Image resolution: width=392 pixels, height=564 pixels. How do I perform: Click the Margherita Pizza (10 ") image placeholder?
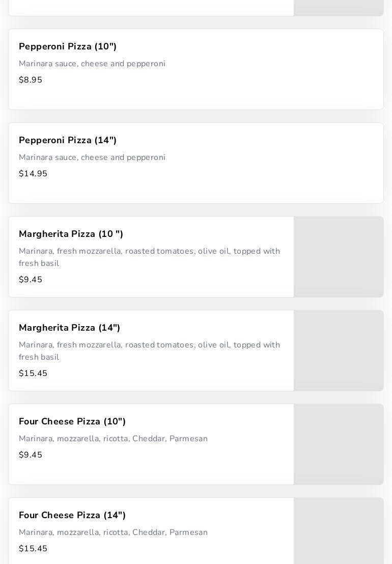339,257
